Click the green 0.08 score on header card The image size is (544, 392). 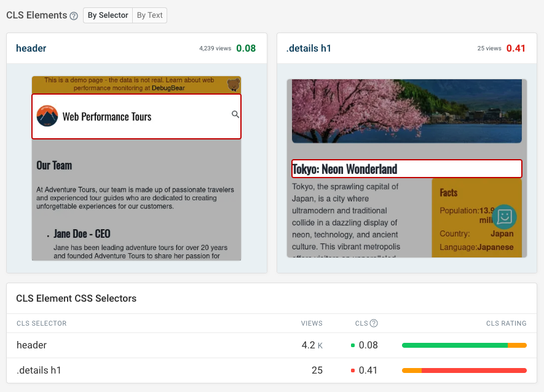[246, 48]
